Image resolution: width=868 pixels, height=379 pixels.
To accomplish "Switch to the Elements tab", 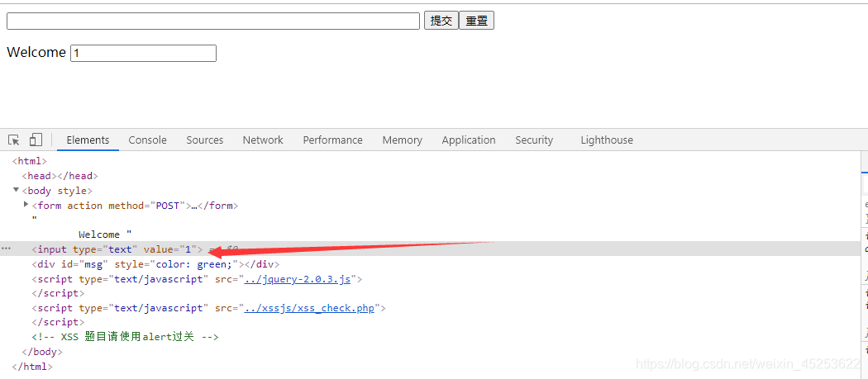I will pyautogui.click(x=88, y=140).
